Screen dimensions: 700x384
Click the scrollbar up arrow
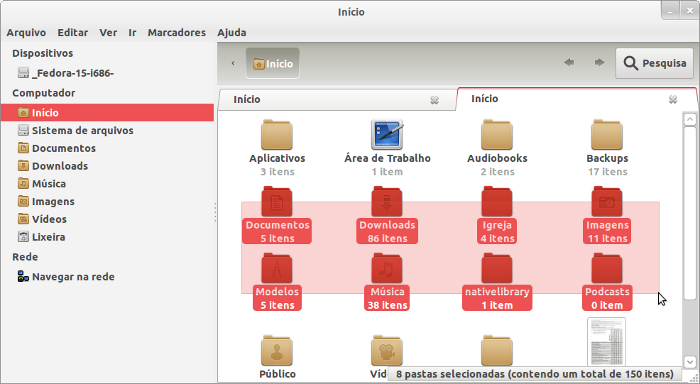[x=690, y=119]
